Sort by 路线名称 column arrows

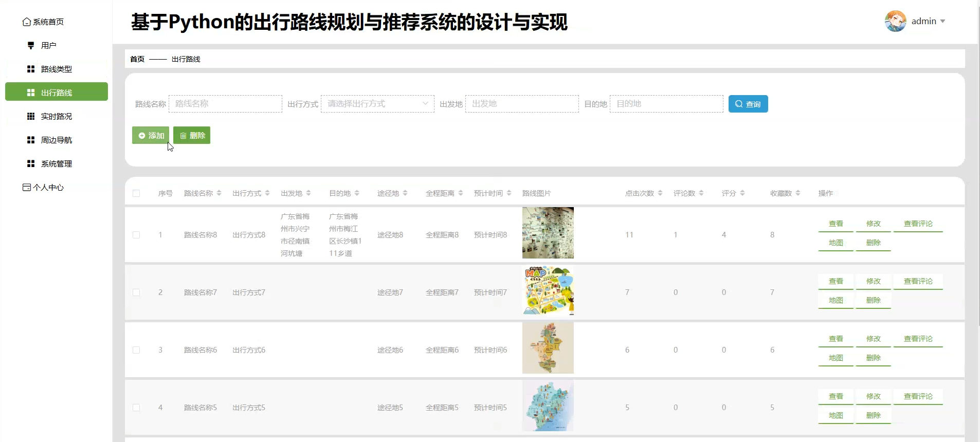click(x=219, y=193)
